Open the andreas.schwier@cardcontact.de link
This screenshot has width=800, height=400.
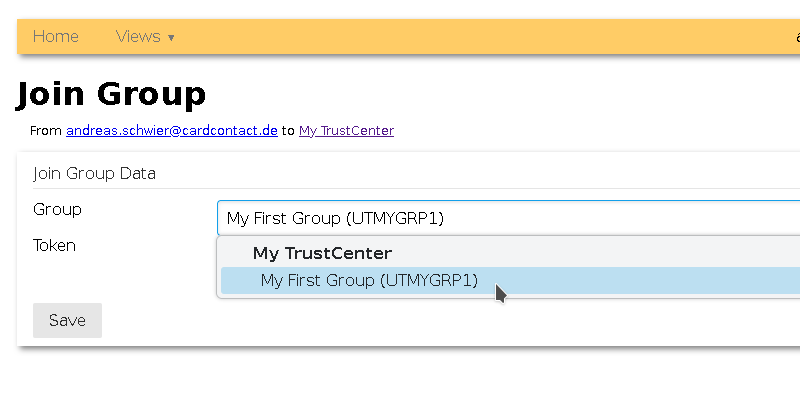pos(171,131)
